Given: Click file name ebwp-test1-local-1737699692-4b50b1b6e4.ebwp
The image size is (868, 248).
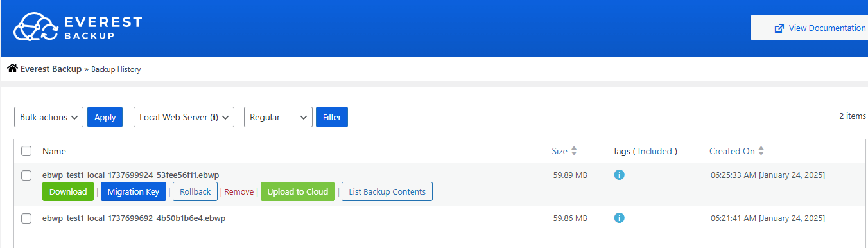Looking at the screenshot, I should [x=134, y=218].
